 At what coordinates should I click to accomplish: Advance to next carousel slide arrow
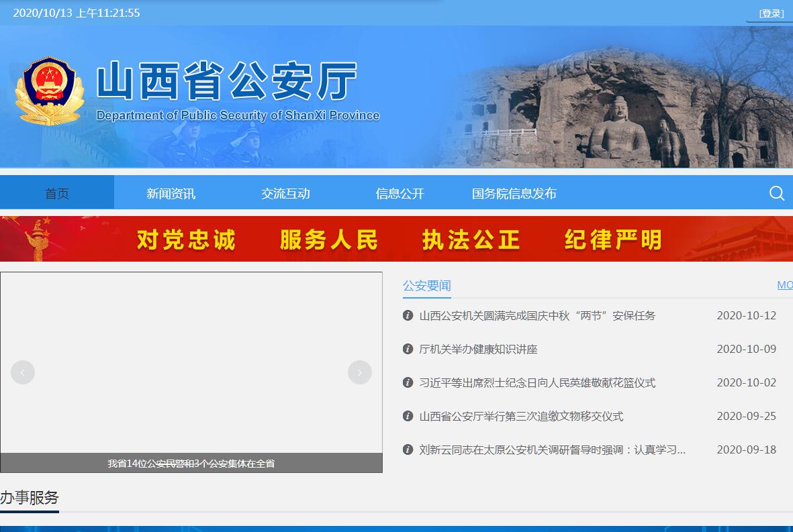pos(359,372)
